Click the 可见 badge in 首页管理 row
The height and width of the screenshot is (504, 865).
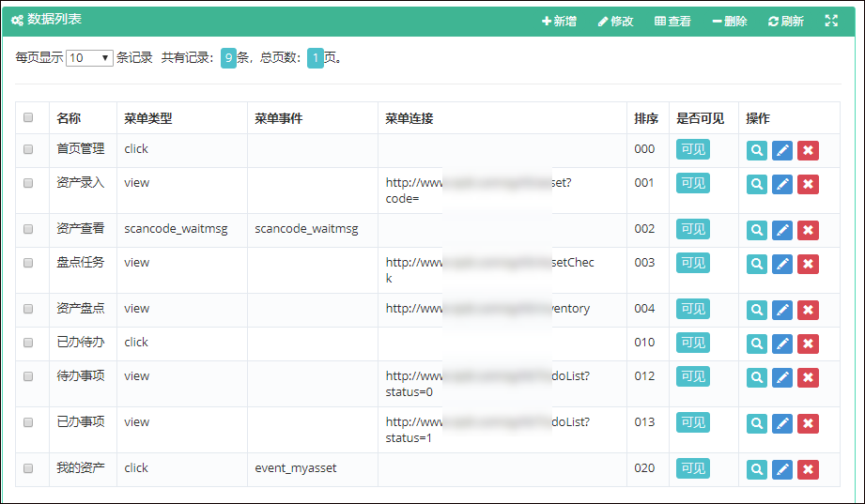(693, 149)
